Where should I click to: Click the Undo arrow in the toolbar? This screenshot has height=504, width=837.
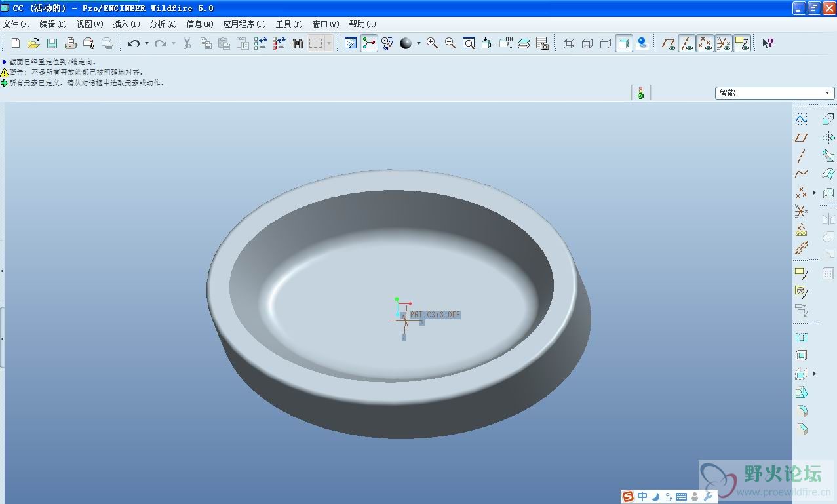(x=134, y=43)
